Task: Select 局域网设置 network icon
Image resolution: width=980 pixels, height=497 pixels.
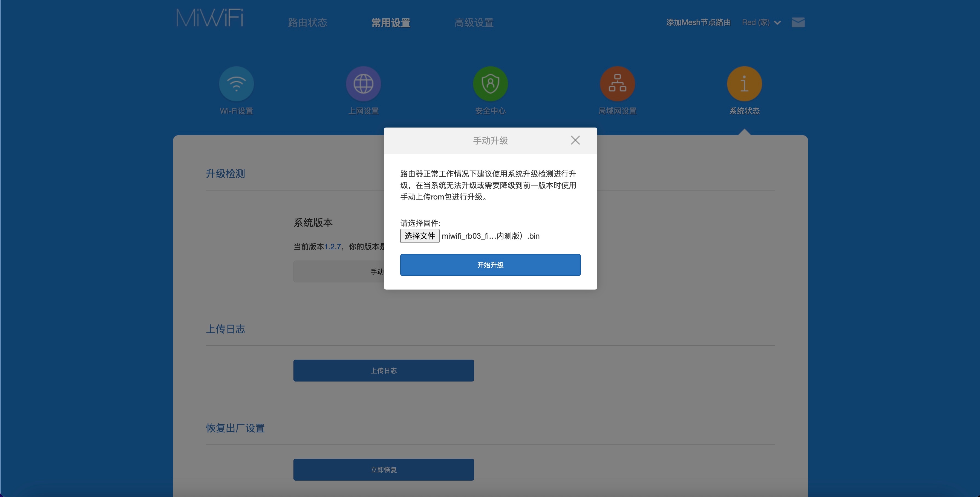Action: 617,84
